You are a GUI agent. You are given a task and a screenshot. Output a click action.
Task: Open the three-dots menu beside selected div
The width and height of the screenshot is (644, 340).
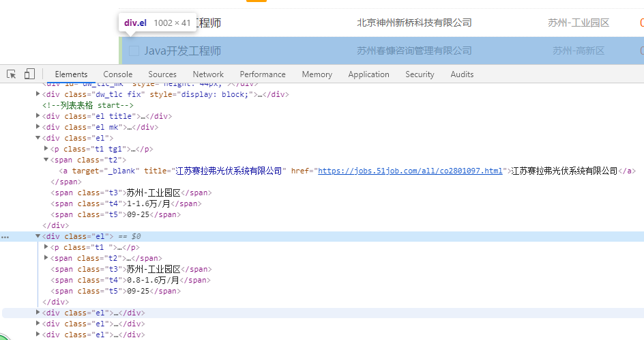[5, 237]
